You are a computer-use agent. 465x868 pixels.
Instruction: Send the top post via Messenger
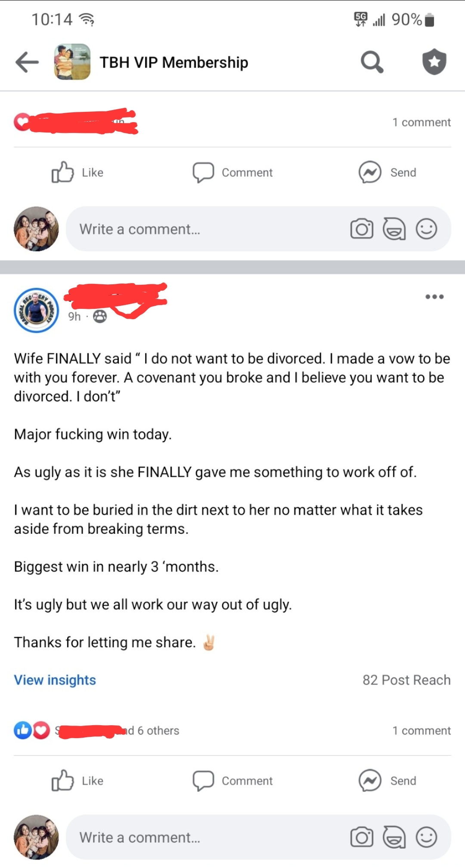pyautogui.click(x=387, y=172)
